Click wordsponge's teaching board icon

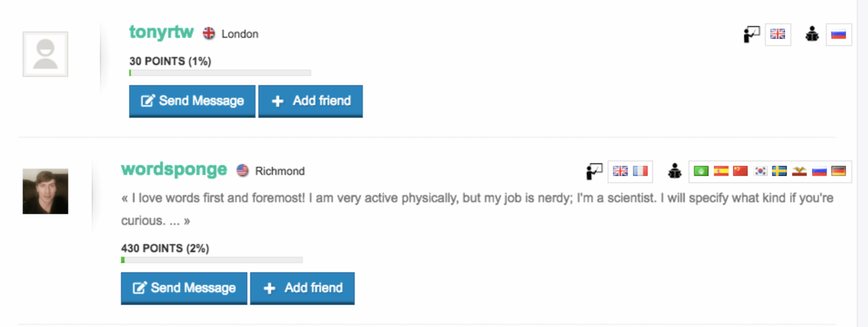click(594, 171)
